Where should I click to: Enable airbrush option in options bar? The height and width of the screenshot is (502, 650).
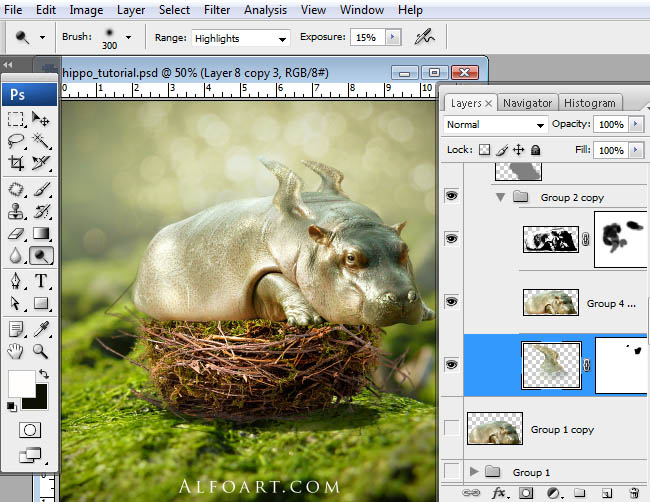[x=425, y=37]
